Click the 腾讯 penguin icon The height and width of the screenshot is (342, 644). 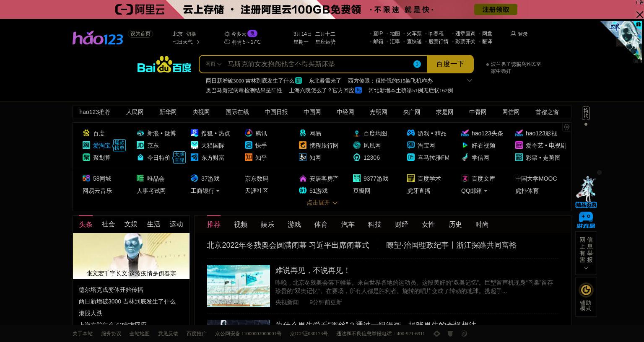pos(249,133)
